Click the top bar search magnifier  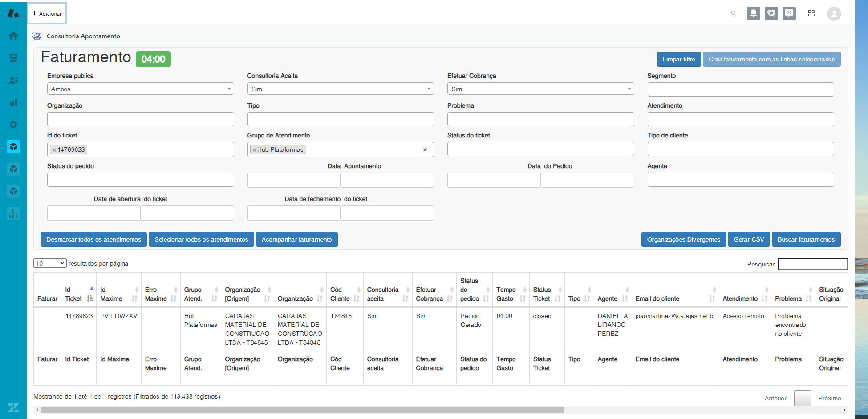click(x=734, y=13)
